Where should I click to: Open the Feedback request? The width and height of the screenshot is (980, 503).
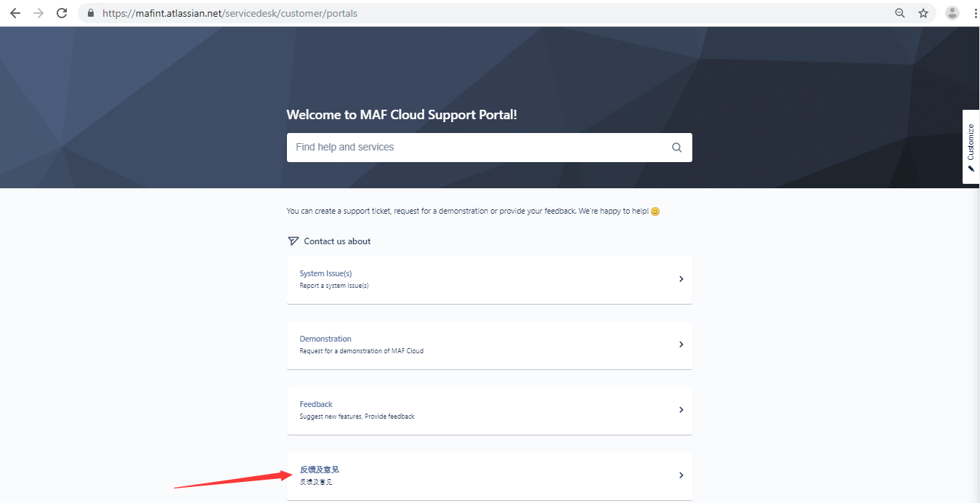pyautogui.click(x=490, y=411)
